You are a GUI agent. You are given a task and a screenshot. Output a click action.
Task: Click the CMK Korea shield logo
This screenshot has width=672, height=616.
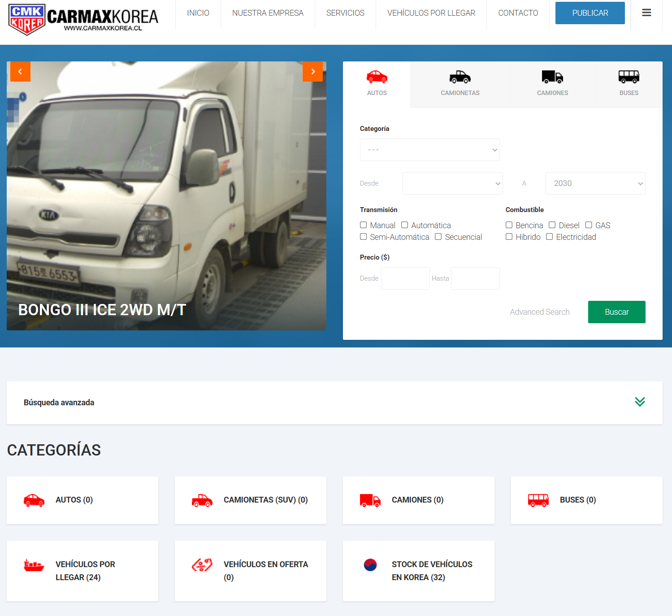click(x=27, y=20)
